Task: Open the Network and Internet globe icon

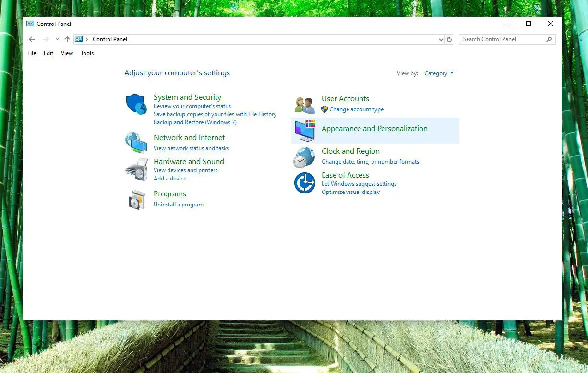Action: click(136, 143)
